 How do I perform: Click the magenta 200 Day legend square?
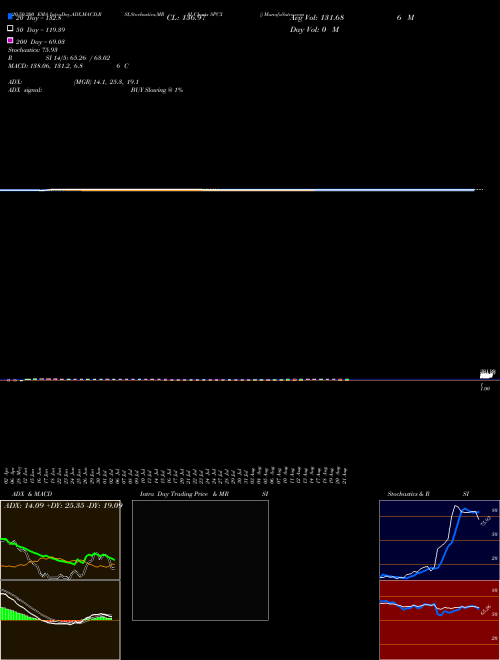tap(10, 40)
